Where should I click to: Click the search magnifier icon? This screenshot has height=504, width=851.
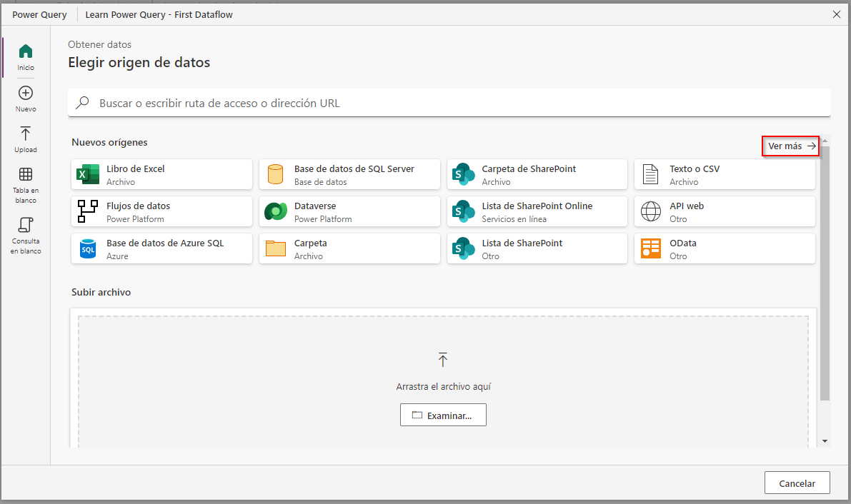click(x=82, y=103)
